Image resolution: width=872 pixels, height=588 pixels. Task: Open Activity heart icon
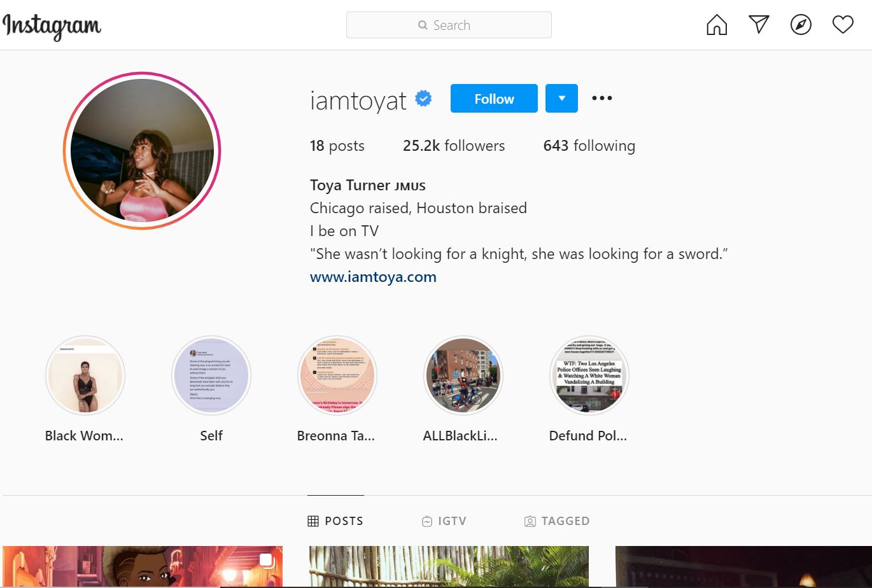843,25
